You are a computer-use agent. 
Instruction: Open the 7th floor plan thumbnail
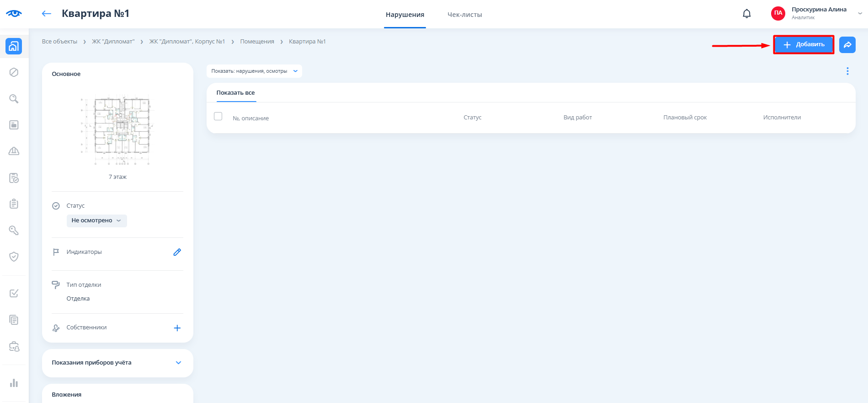(x=118, y=131)
